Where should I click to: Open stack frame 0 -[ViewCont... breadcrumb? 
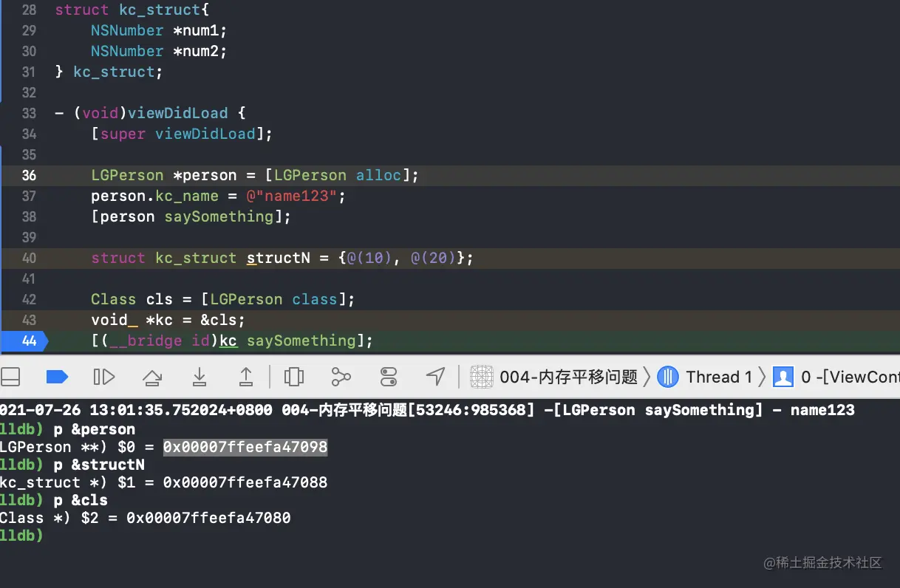[x=836, y=377]
